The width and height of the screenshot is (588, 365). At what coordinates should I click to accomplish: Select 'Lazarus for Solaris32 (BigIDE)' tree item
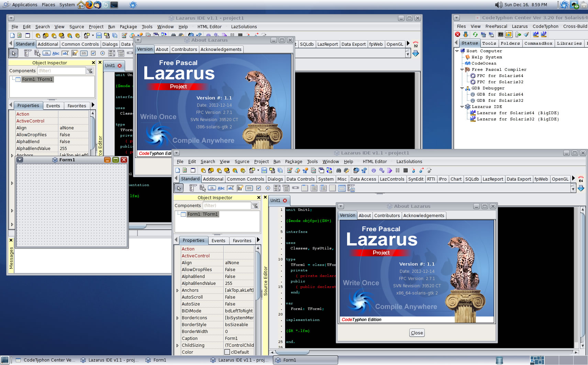[518, 119]
